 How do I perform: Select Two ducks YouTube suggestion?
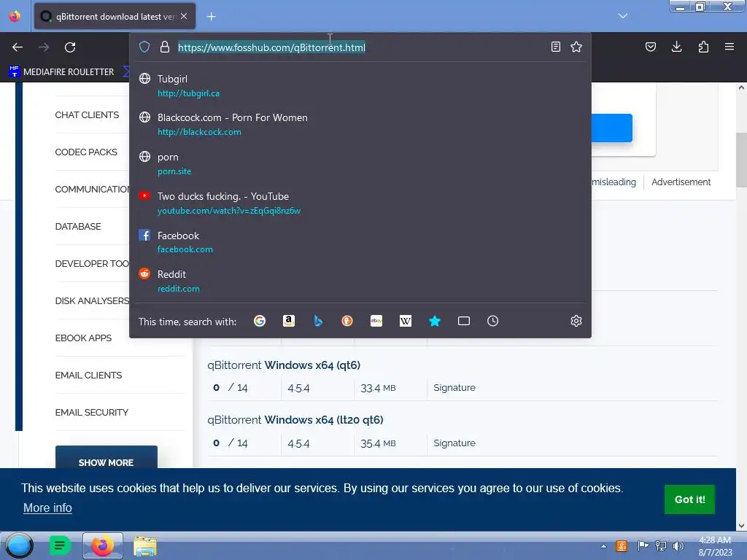pos(360,203)
